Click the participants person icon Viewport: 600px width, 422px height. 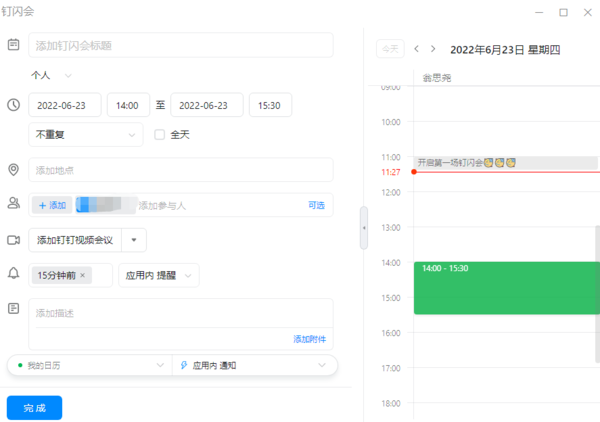coord(14,204)
